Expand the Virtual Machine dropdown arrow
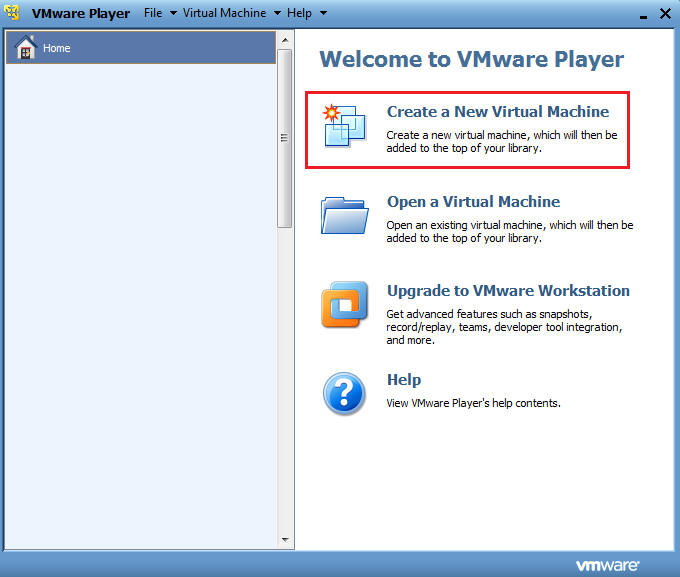The height and width of the screenshot is (577, 680). pyautogui.click(x=277, y=13)
